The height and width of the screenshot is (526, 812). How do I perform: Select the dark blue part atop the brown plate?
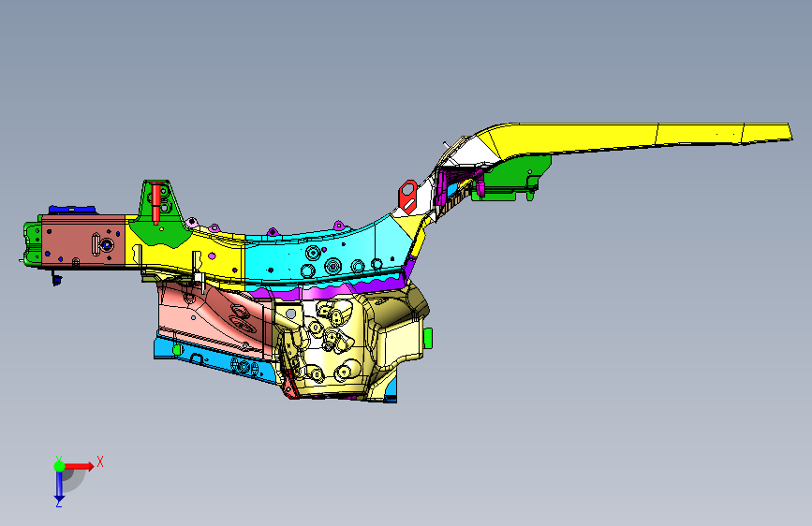click(72, 210)
